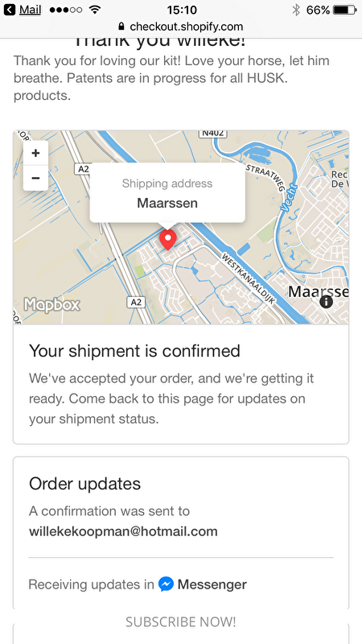
Task: Tap the Mapbox logo
Action: [52, 305]
